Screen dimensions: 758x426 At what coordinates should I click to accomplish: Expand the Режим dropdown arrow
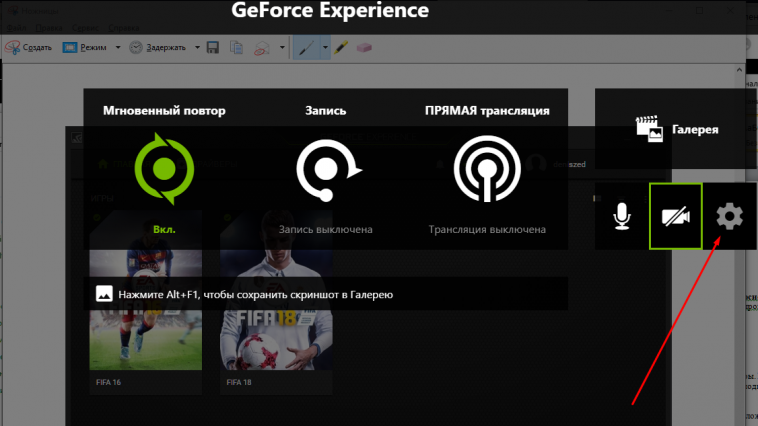pyautogui.click(x=117, y=47)
